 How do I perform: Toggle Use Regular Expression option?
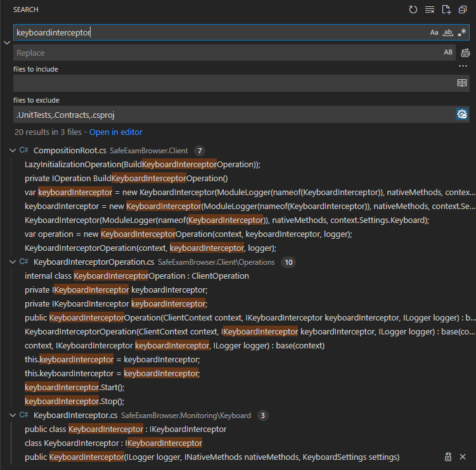[462, 32]
